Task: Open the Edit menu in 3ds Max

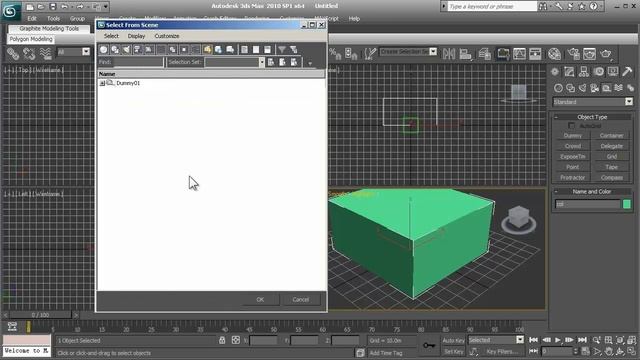Action: click(32, 18)
